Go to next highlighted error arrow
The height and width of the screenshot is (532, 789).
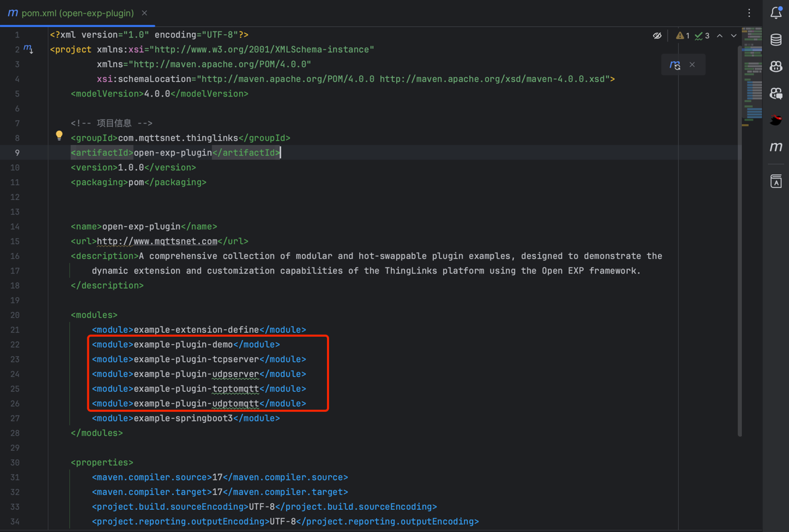pyautogui.click(x=734, y=36)
